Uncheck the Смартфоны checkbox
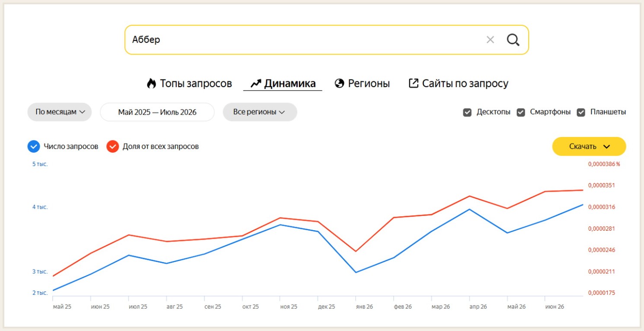 pos(521,112)
